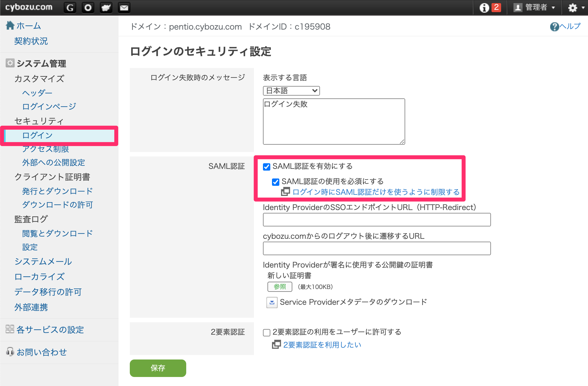Click Service Providerメタデータのダウンロード text
Image resolution: width=588 pixels, height=386 pixels.
click(x=354, y=302)
